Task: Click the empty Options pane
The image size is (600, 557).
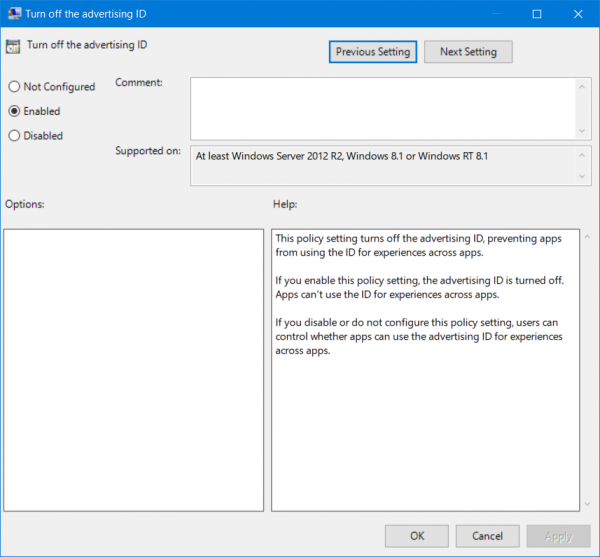Action: click(x=134, y=370)
